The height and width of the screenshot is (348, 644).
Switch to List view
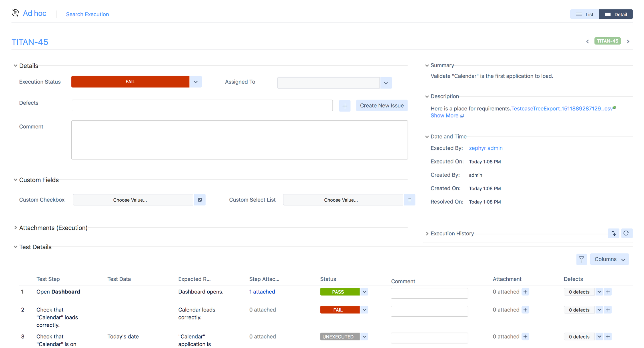pyautogui.click(x=585, y=14)
